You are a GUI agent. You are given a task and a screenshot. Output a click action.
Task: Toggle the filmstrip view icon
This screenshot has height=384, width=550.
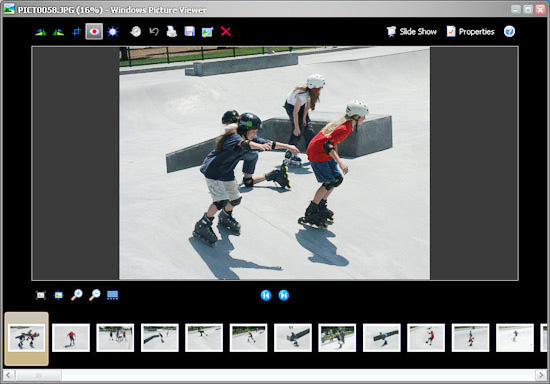[x=113, y=295]
